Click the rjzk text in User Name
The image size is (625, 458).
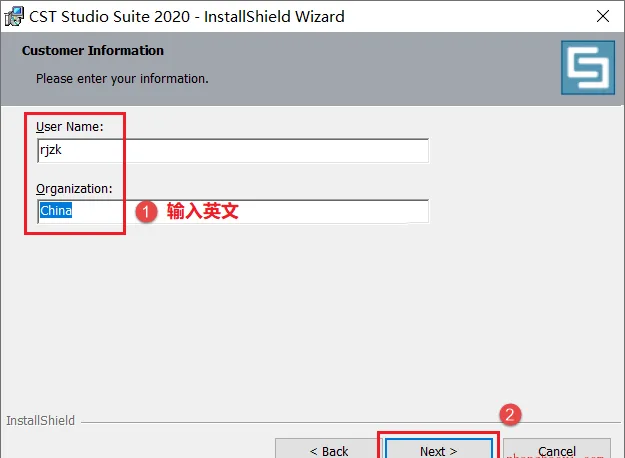[51, 150]
